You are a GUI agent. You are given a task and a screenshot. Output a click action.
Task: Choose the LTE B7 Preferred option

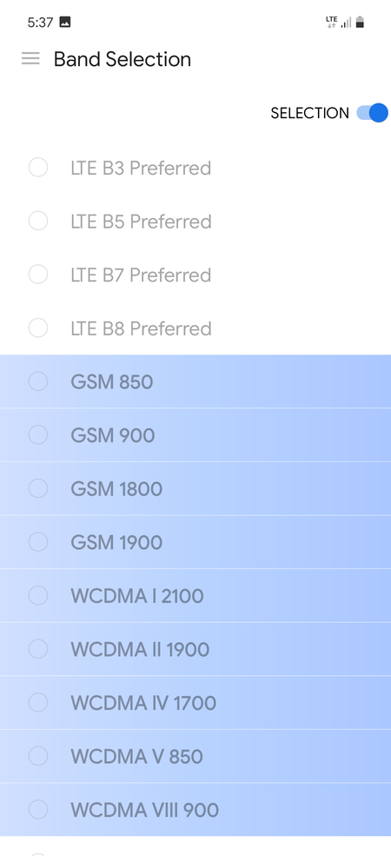coord(195,275)
